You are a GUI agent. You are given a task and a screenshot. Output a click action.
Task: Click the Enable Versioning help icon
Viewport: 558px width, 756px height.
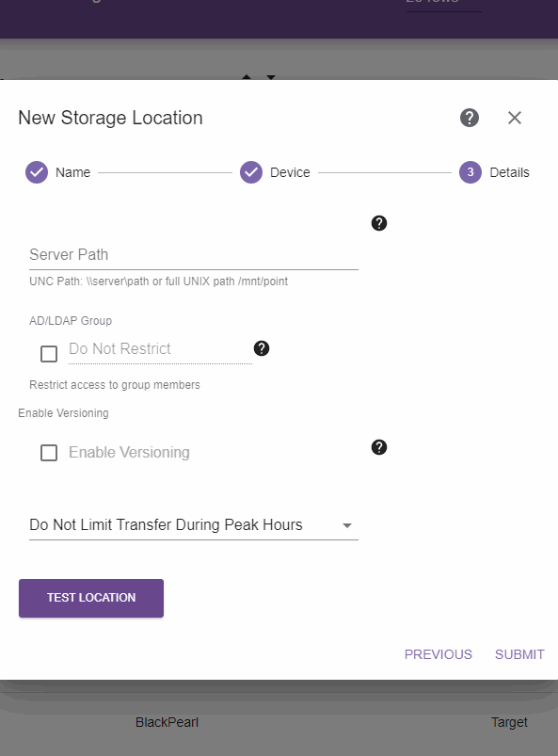click(x=379, y=447)
